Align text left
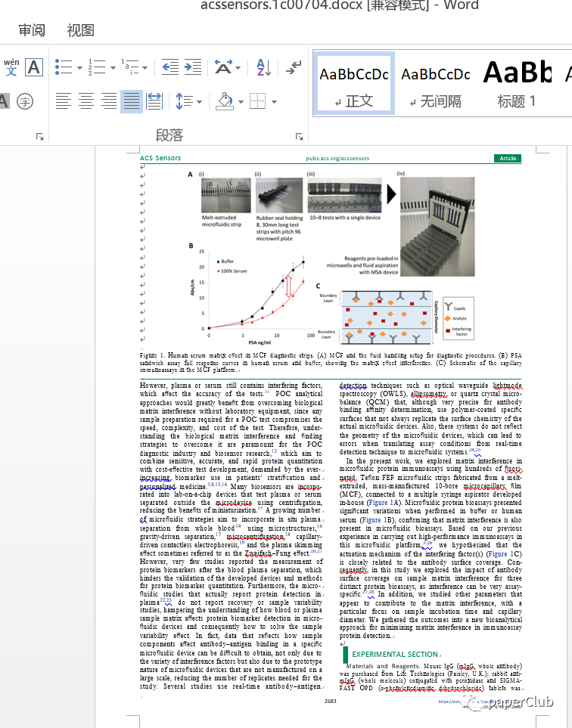Viewport: 572px width, 728px height. coord(64,101)
